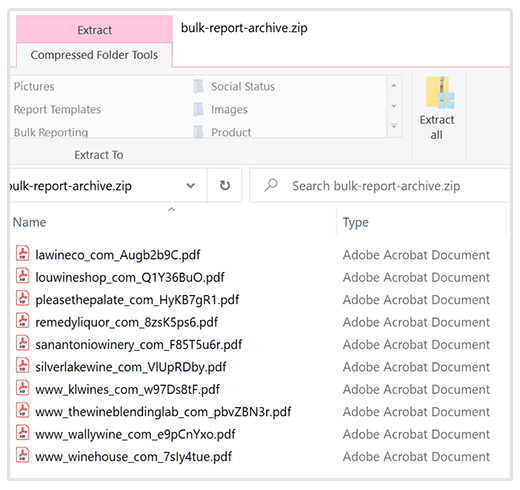This screenshot has height=490, width=520.
Task: Select file name www_klwines_com_w97Ds8tF.pdf
Action: point(128,389)
